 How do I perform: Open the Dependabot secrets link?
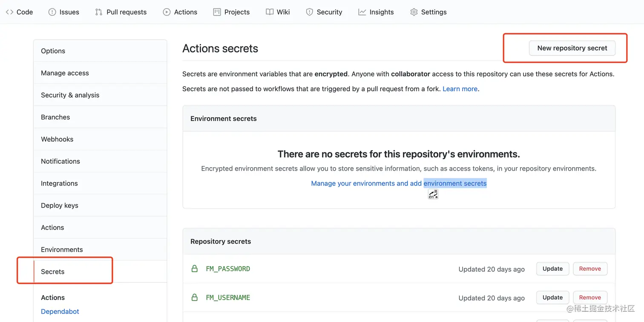pyautogui.click(x=60, y=311)
